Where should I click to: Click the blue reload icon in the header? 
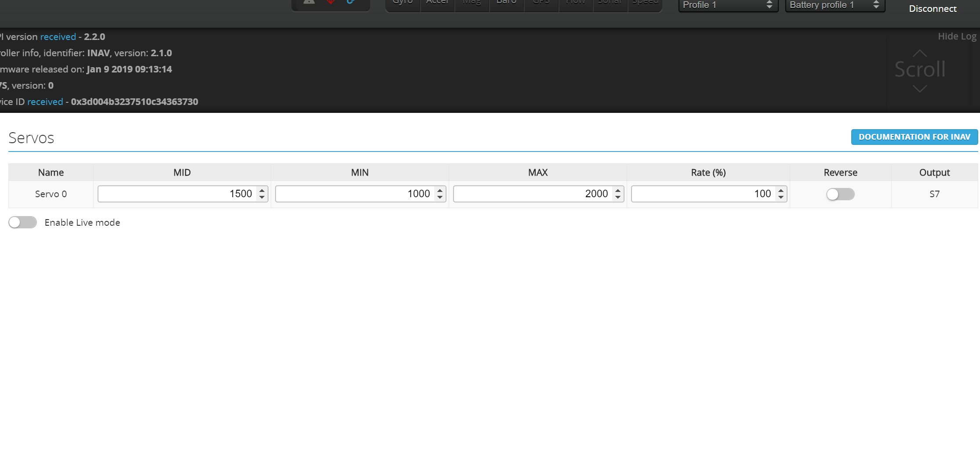pos(350,3)
